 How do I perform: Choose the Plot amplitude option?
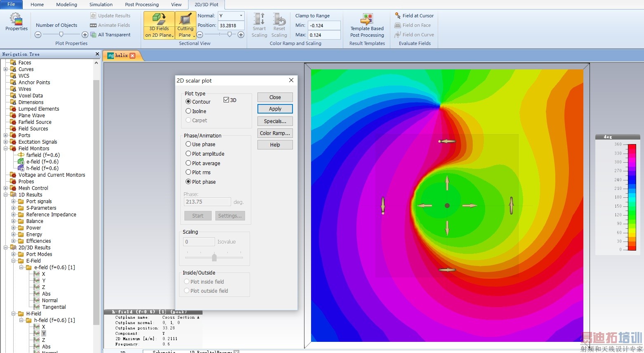189,154
